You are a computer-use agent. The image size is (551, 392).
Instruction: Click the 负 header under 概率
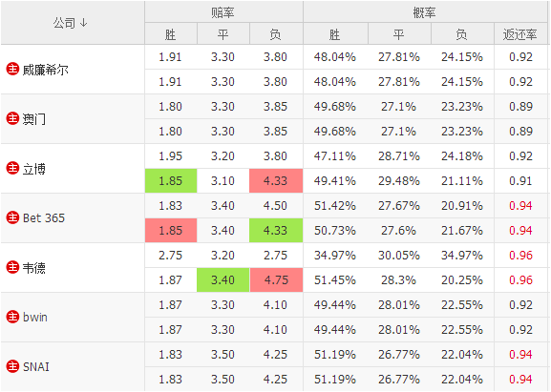pyautogui.click(x=462, y=34)
